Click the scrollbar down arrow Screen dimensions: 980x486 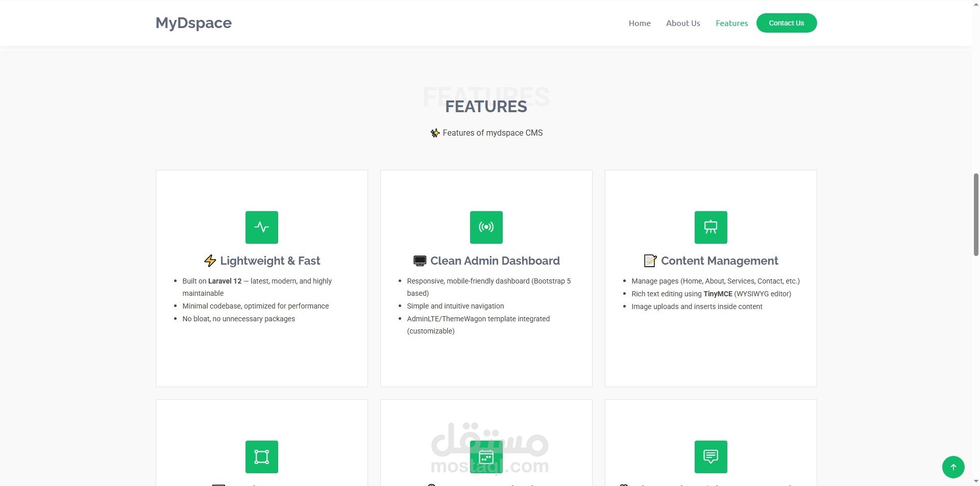click(x=976, y=481)
